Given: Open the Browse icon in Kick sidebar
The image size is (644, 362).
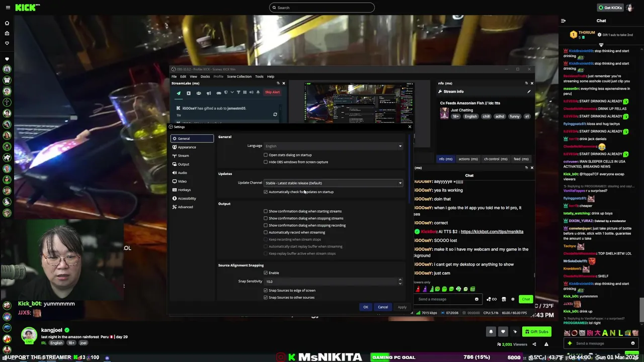Looking at the screenshot, I should point(7,33).
